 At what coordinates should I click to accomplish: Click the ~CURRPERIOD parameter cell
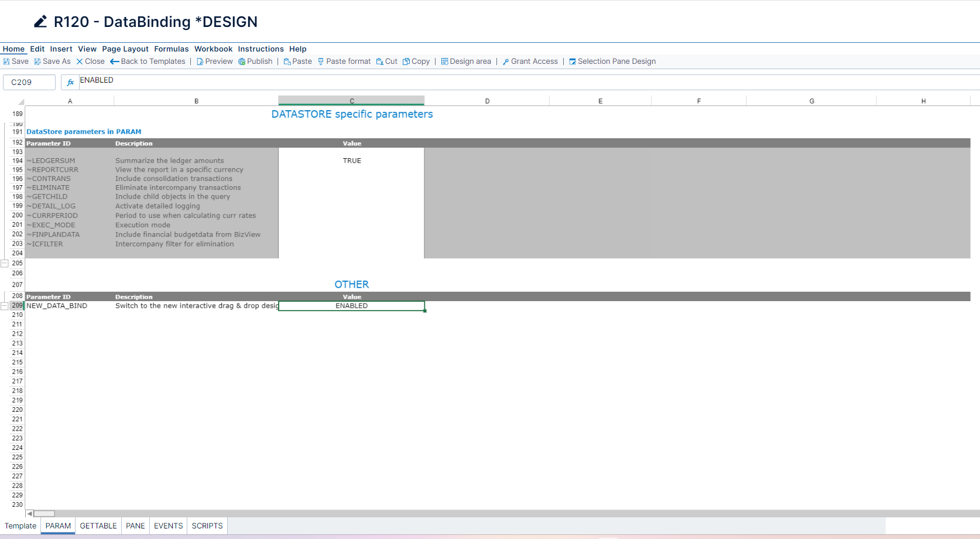tap(70, 216)
